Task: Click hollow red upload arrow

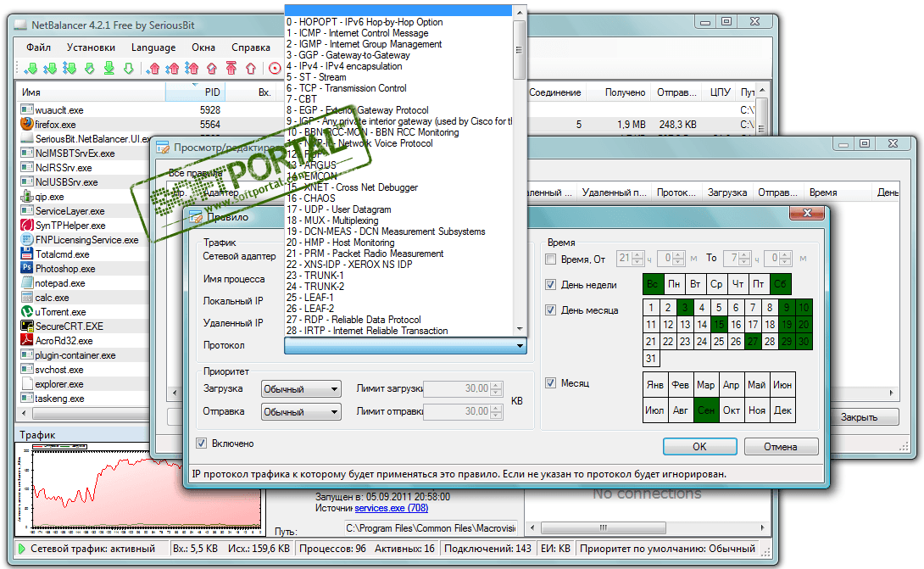Action: [251, 69]
